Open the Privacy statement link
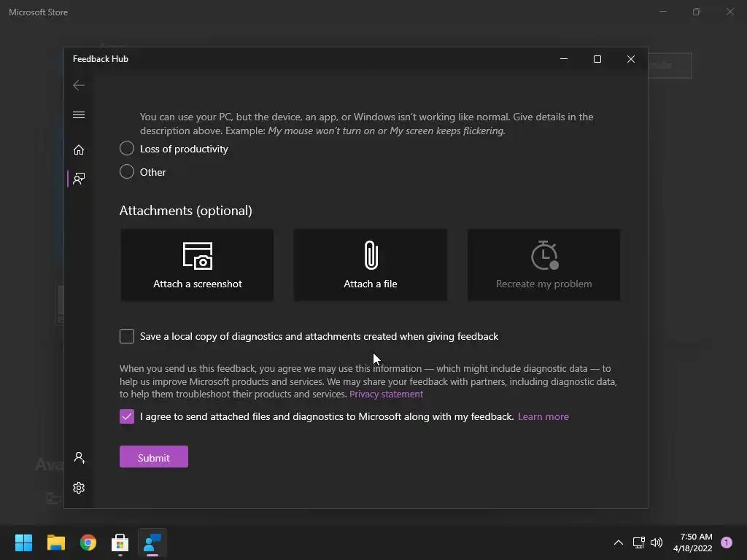The width and height of the screenshot is (747, 560). (x=386, y=394)
